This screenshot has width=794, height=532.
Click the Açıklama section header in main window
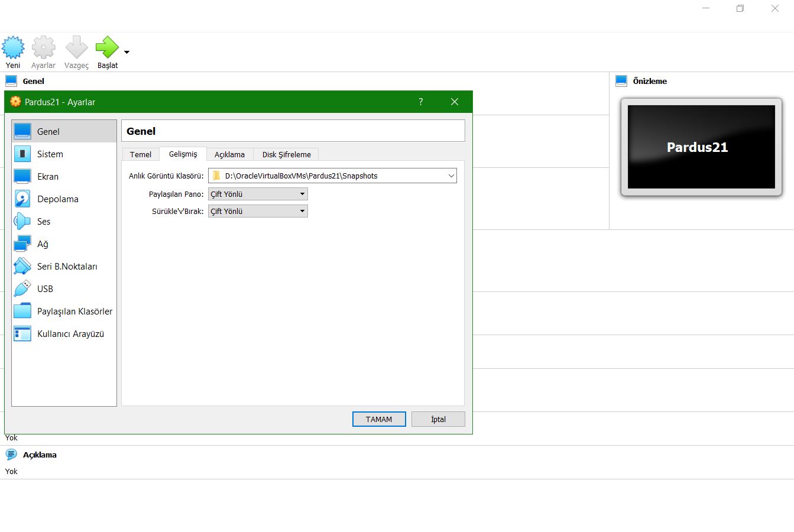pos(40,455)
